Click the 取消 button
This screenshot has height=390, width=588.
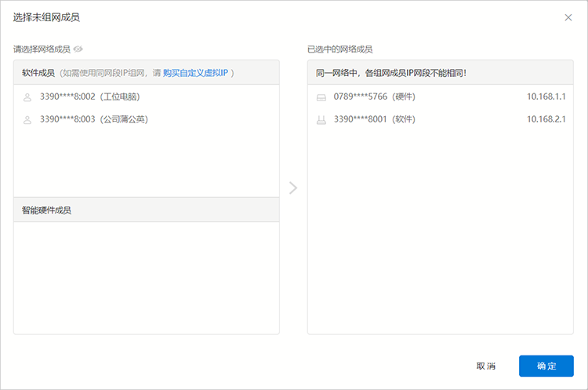(x=486, y=366)
